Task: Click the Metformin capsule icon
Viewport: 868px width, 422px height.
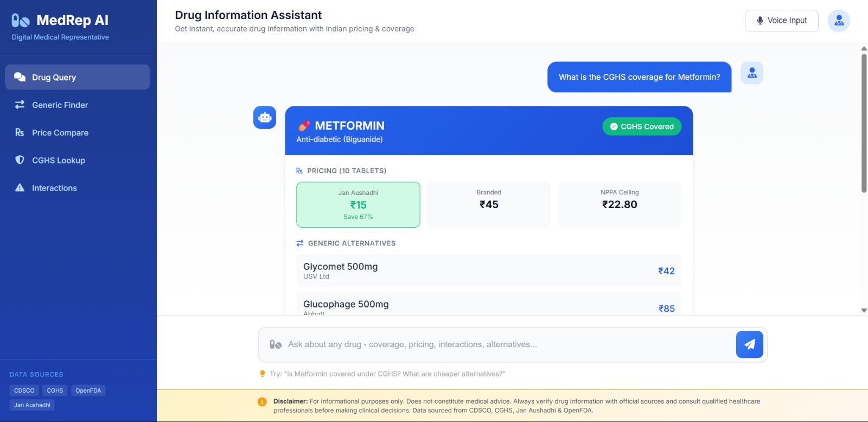Action: coord(304,125)
